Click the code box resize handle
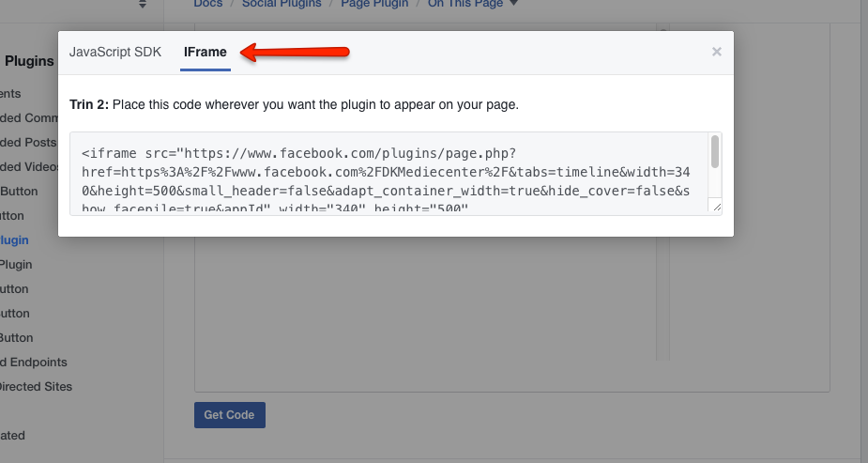This screenshot has height=463, width=868. pyautogui.click(x=716, y=207)
